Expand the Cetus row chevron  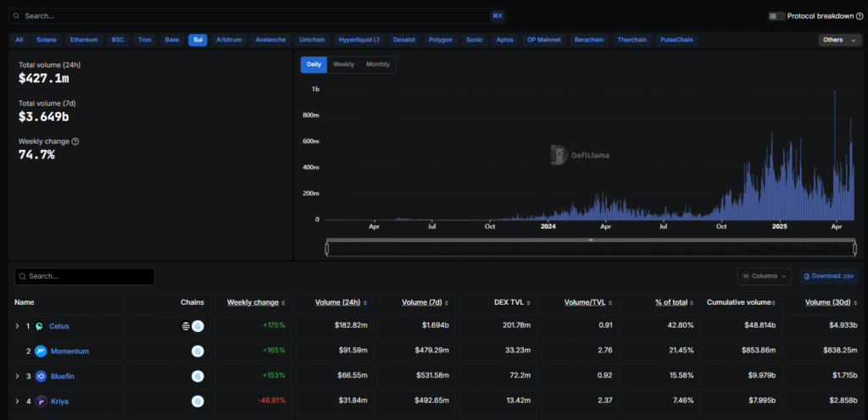(x=17, y=326)
